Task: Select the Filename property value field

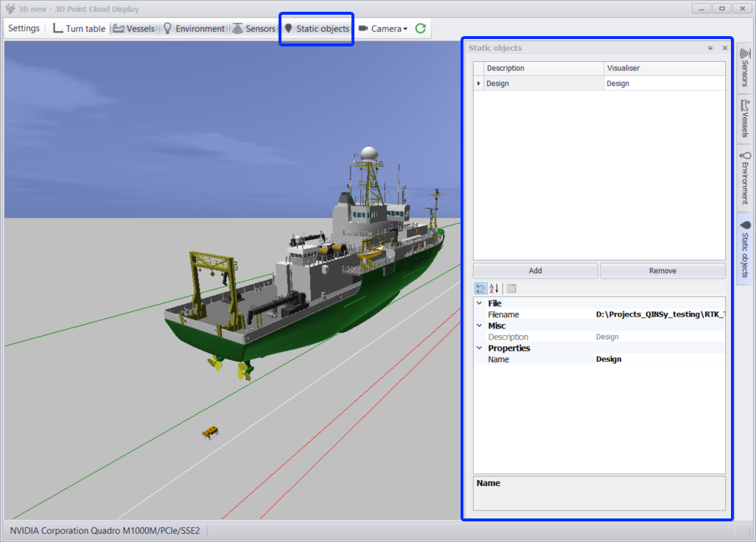Action: click(659, 314)
